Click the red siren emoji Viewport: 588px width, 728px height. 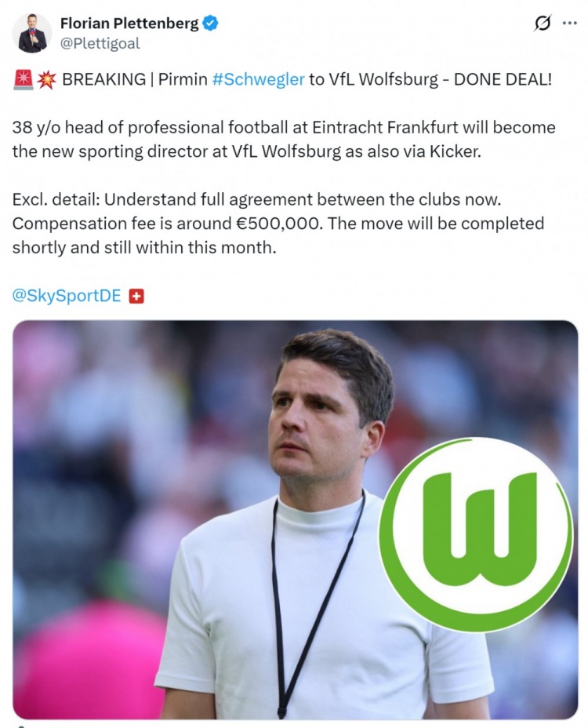[23, 79]
